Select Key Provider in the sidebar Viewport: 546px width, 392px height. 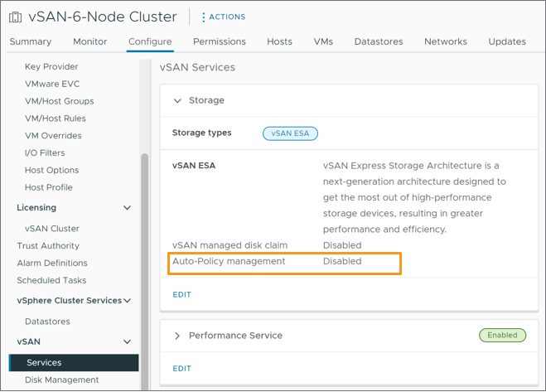tap(51, 67)
